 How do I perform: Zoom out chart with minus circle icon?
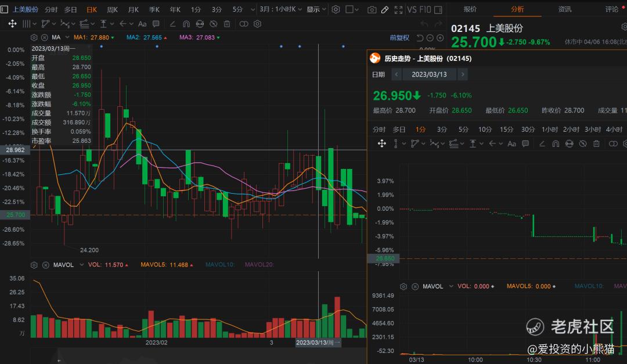tap(430, 38)
